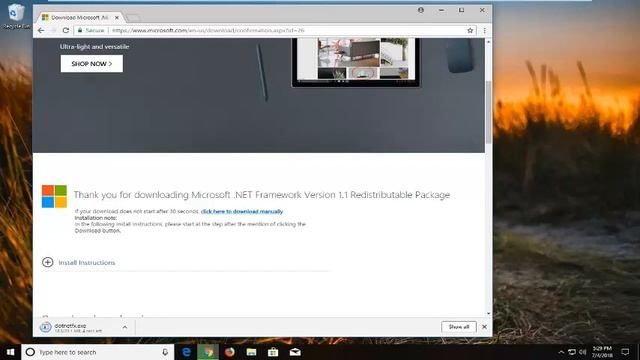Open the Windows Start menu
This screenshot has height=360, width=640.
[x=11, y=352]
